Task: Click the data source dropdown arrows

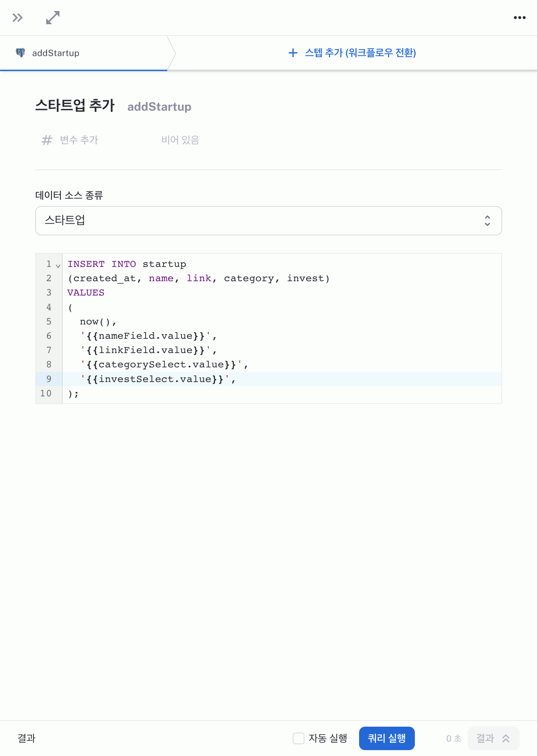Action: tap(487, 221)
